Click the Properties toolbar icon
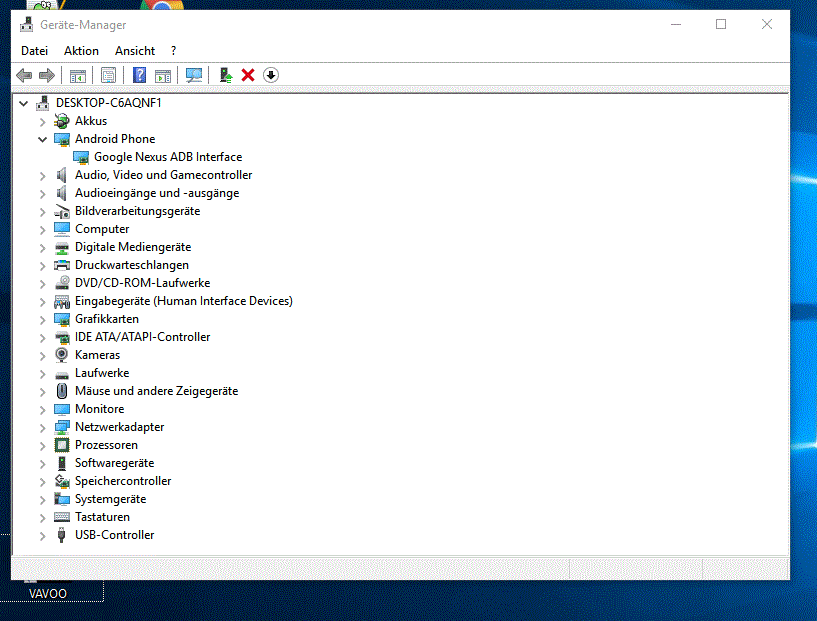Viewport: 817px width, 621px height. click(x=108, y=75)
